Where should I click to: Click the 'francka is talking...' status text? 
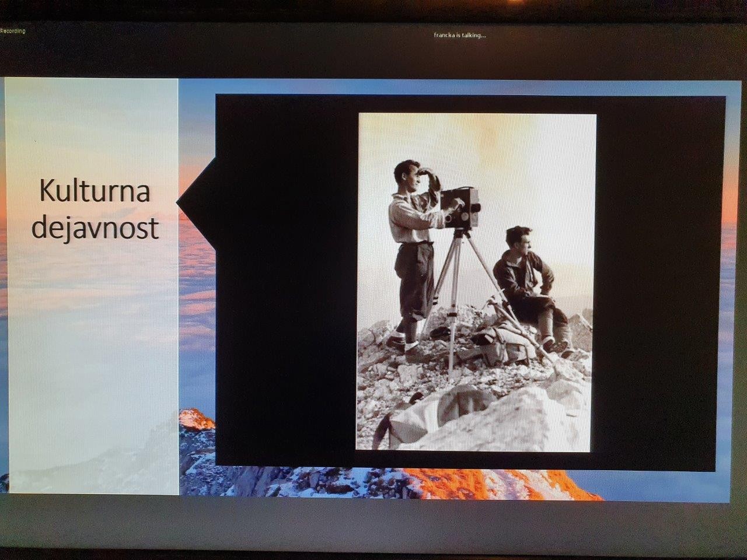click(x=460, y=35)
